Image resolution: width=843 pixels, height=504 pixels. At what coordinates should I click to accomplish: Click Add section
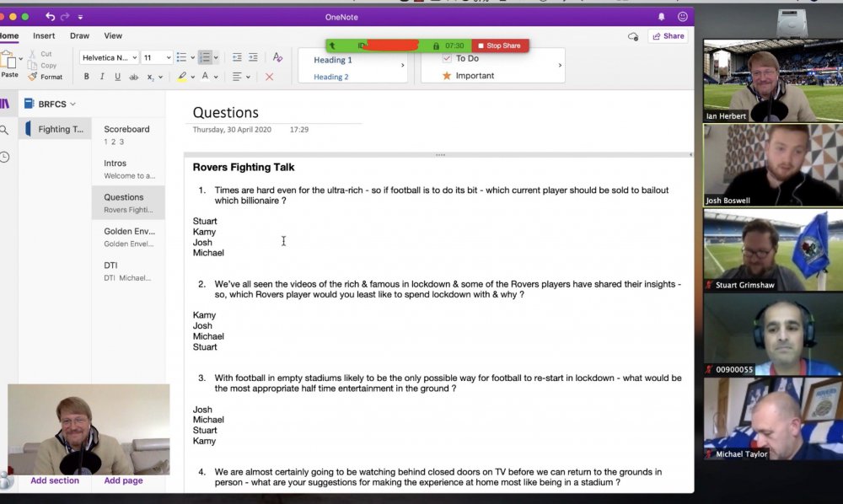tap(54, 480)
